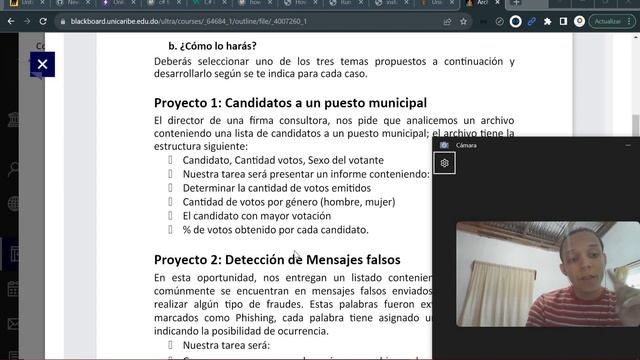This screenshot has height=360, width=640.
Task: Close the active 'Arc' browser tab
Action: 498,2
